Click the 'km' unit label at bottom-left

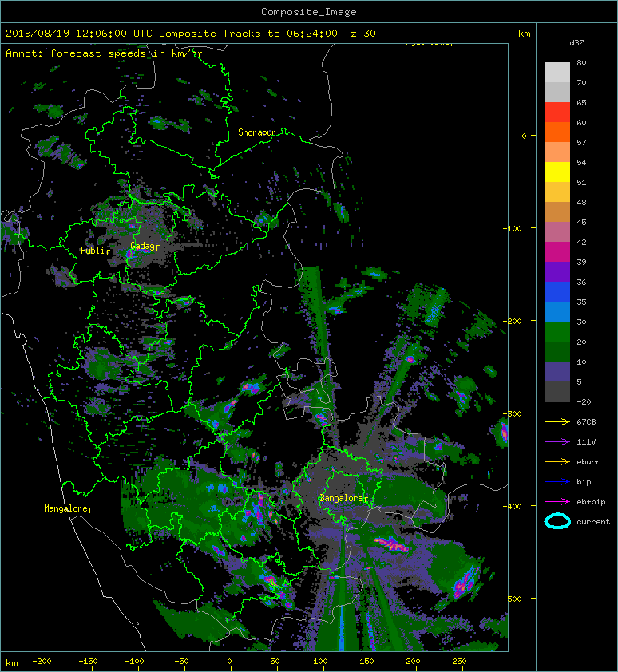click(x=12, y=663)
